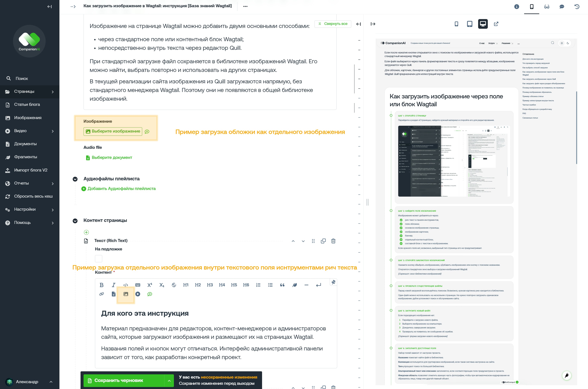Click the Выберите изображение button
The width and height of the screenshot is (588, 389).
[x=113, y=132]
